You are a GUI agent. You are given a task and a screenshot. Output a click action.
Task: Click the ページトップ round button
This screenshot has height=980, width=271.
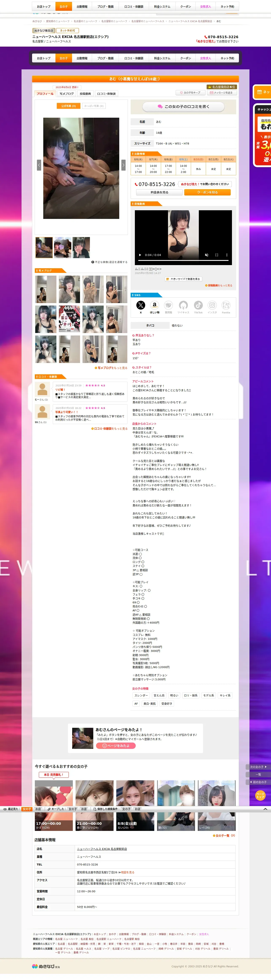tap(260, 795)
